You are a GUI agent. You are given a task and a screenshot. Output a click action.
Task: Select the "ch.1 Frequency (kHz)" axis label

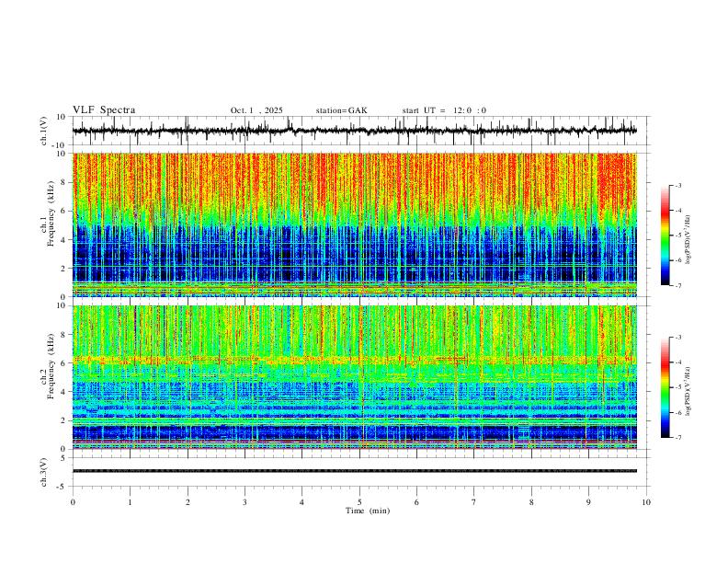49,224
